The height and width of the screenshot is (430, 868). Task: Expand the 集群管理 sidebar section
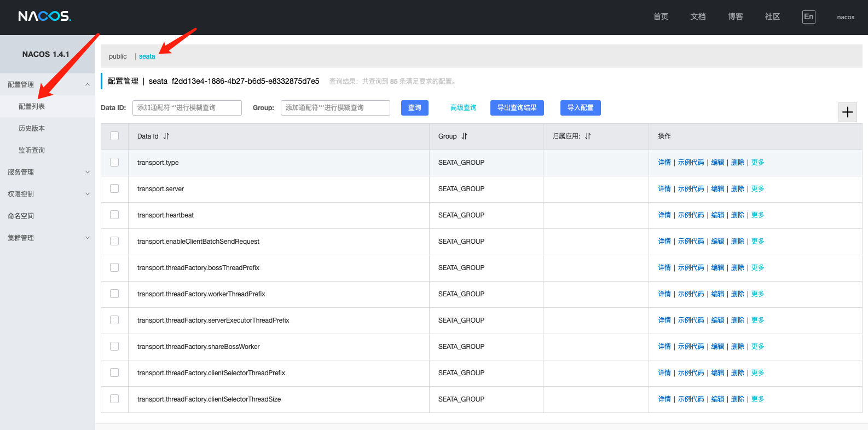coord(48,238)
